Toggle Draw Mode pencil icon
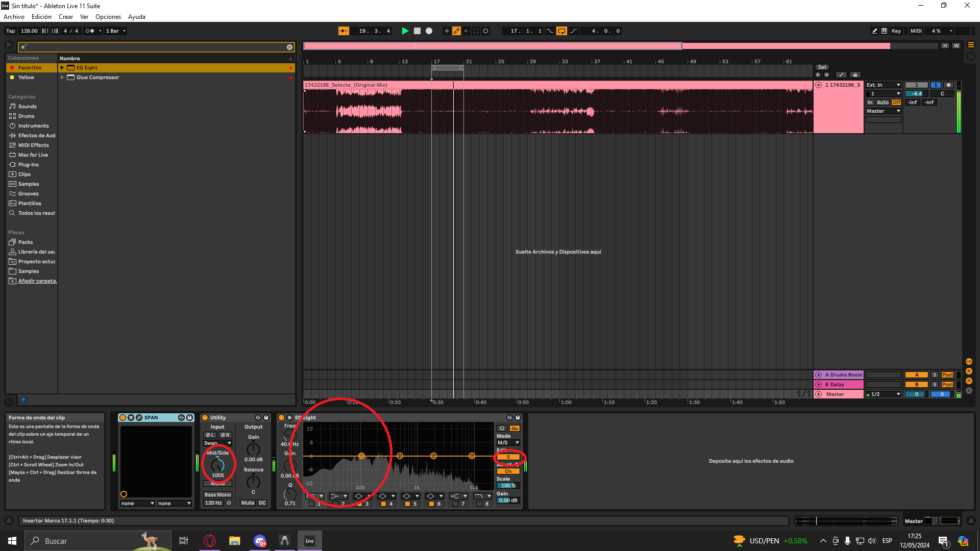 875,31
